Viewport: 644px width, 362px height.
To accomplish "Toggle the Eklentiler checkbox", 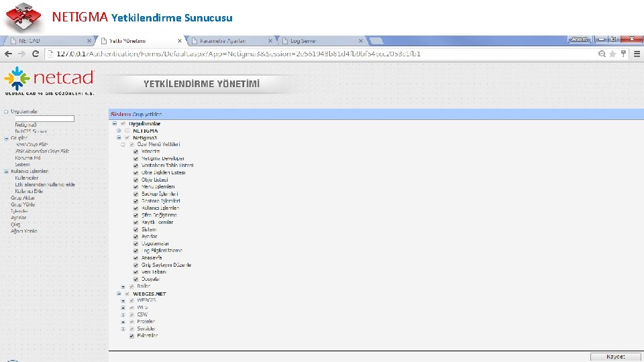I will (x=132, y=336).
